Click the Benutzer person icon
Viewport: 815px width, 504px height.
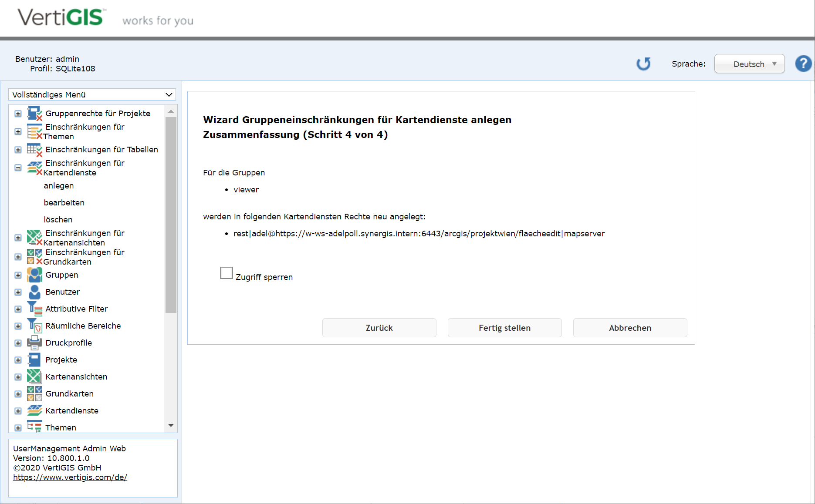[x=34, y=292]
